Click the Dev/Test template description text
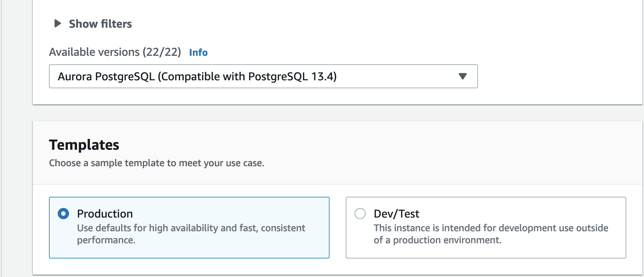 491,234
